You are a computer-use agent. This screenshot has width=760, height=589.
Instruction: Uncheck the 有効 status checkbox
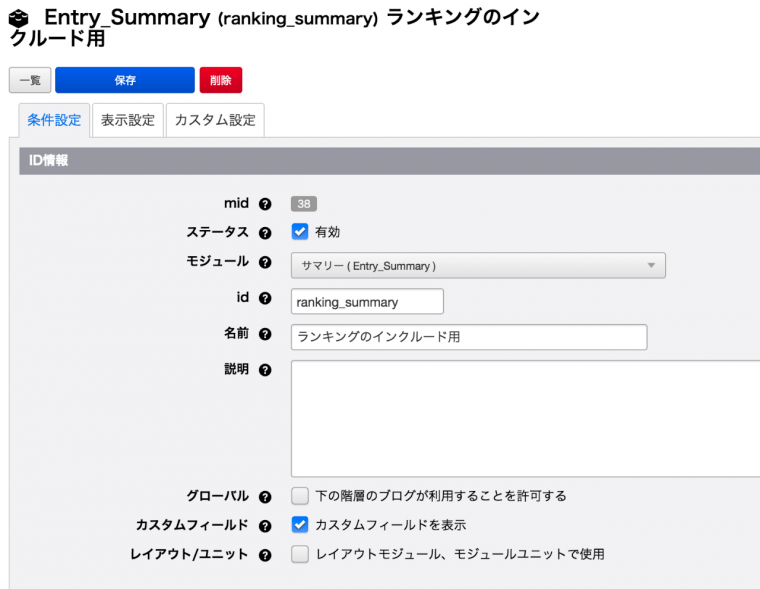tap(300, 232)
